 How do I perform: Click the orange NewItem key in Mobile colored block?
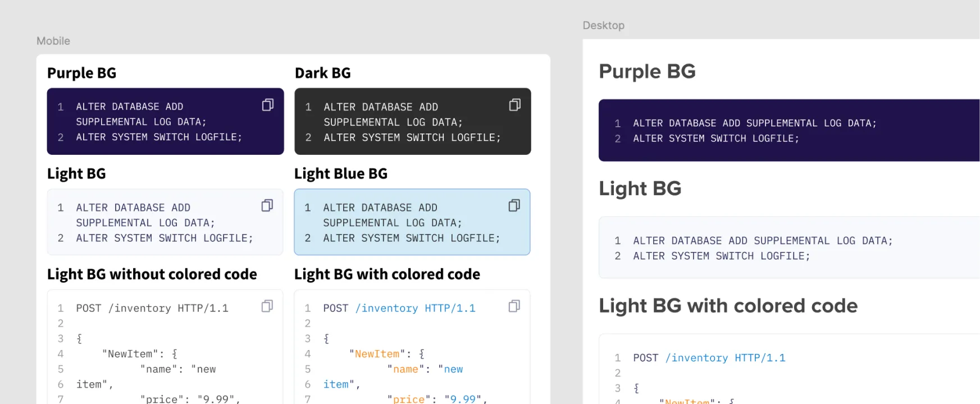377,354
